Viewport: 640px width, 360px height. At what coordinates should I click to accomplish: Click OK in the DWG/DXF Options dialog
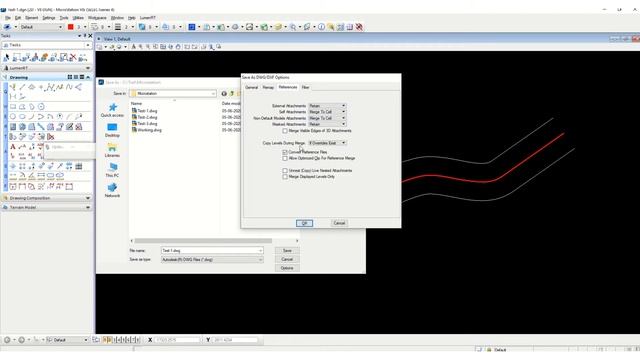click(x=304, y=223)
